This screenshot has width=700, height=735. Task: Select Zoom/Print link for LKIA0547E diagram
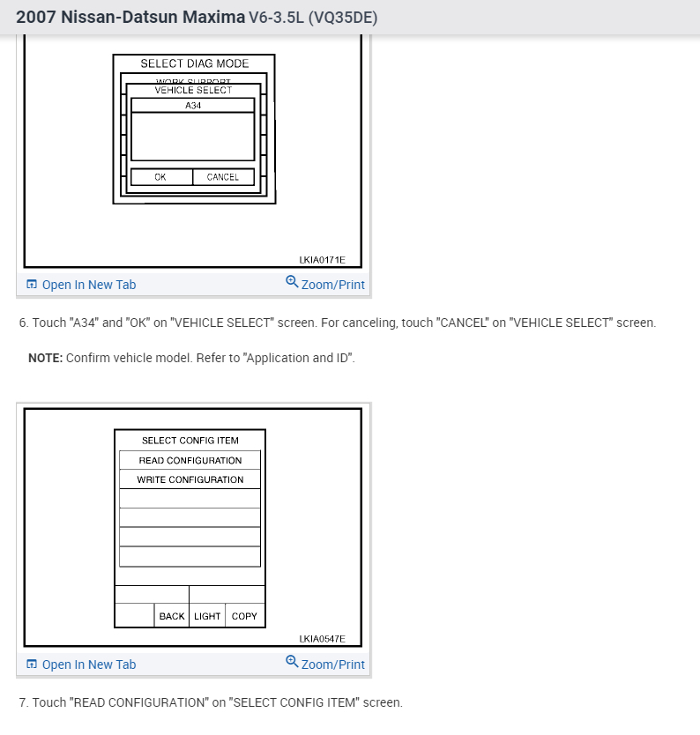pos(333,664)
